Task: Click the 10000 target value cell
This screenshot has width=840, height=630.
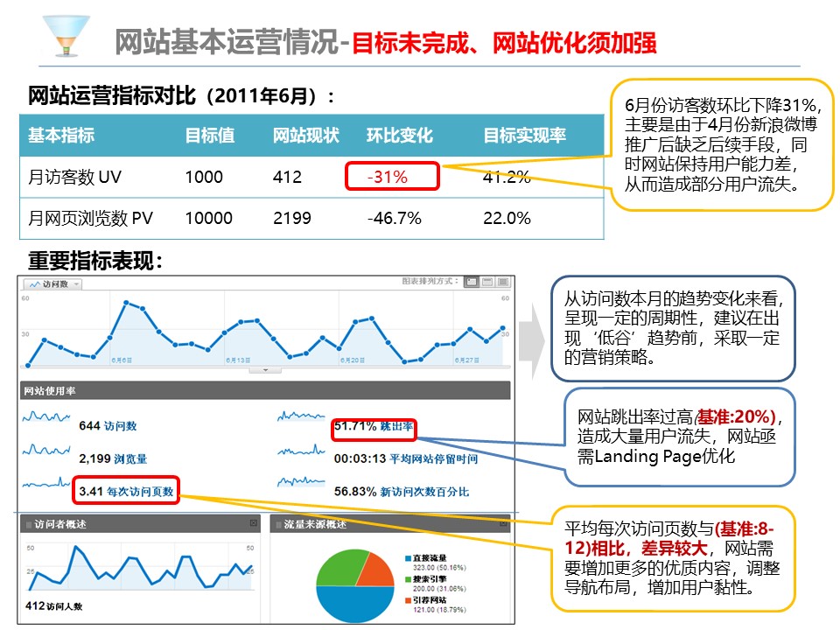Action: [x=209, y=218]
